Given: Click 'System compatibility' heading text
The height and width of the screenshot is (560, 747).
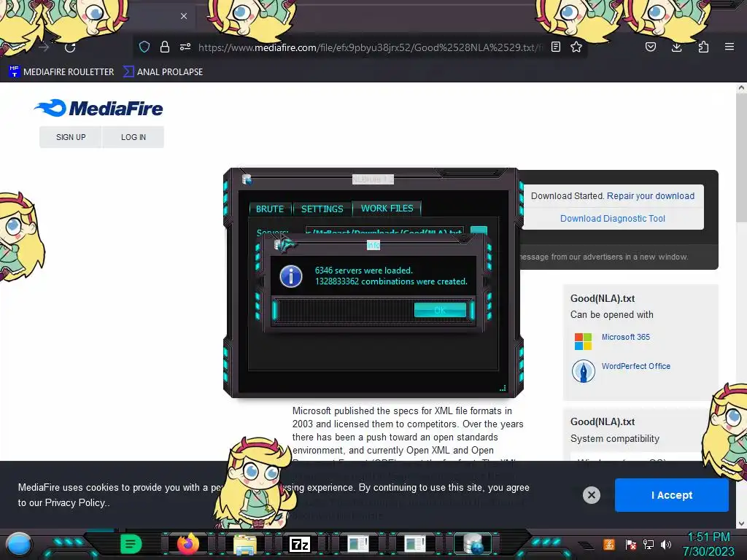Looking at the screenshot, I should point(614,438).
